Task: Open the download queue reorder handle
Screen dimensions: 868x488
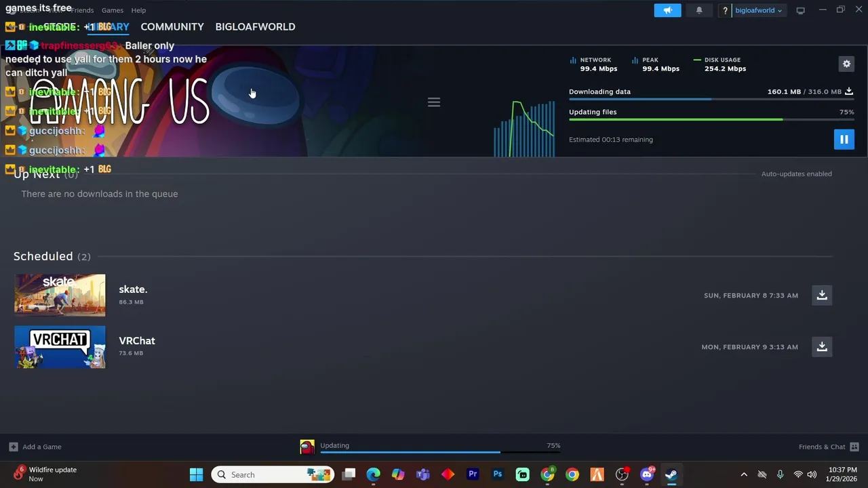Action: [x=434, y=102]
